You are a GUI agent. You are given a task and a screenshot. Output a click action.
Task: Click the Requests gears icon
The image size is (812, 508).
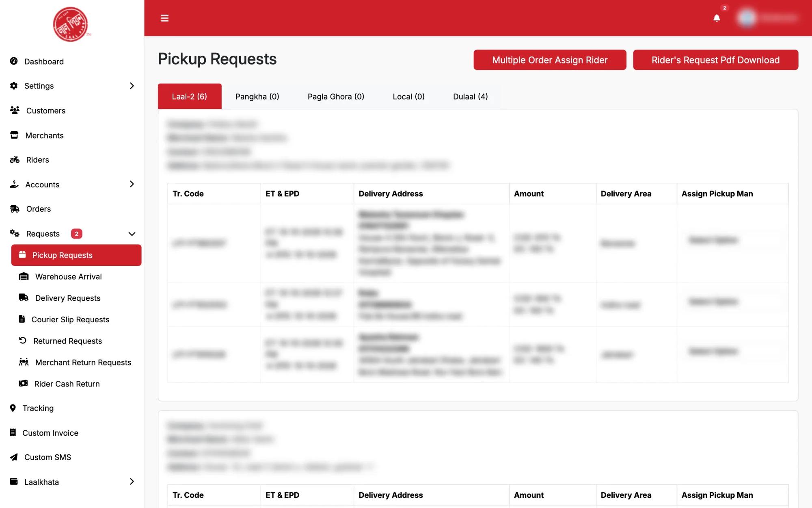coord(15,233)
